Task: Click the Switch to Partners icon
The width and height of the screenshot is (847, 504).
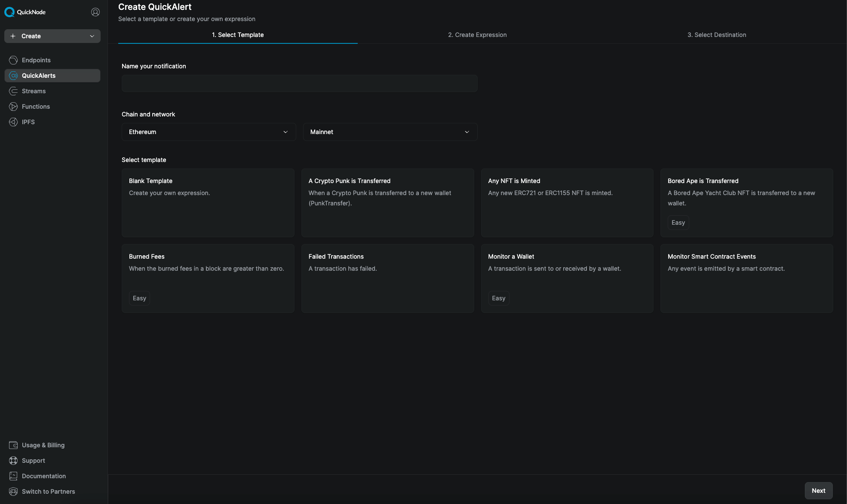Action: point(13,492)
